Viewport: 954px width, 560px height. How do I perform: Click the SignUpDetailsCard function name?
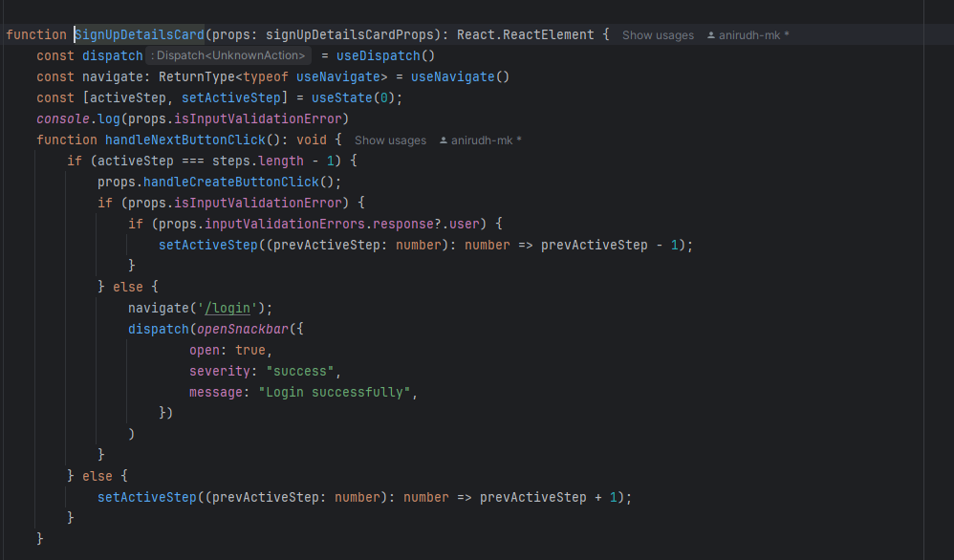[x=140, y=34]
